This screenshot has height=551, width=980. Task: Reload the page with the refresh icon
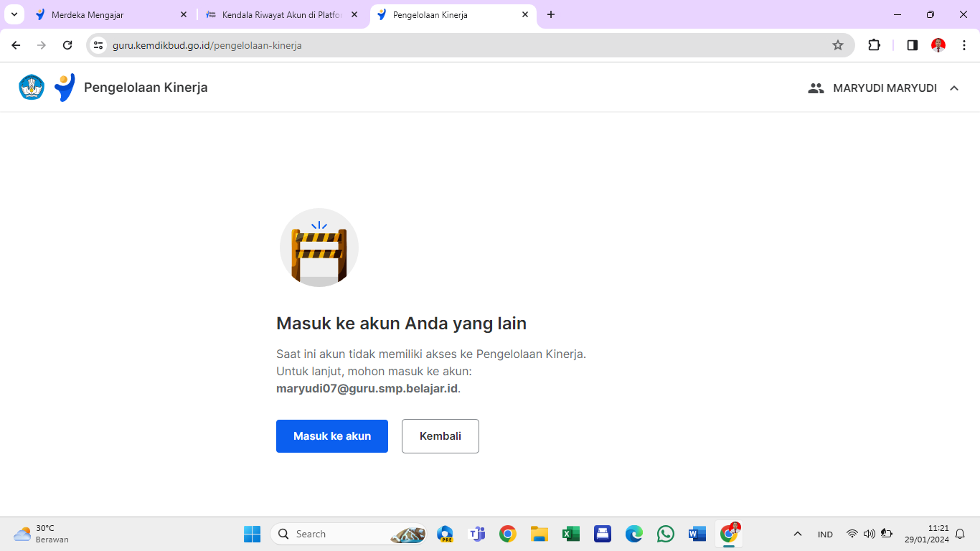tap(67, 45)
